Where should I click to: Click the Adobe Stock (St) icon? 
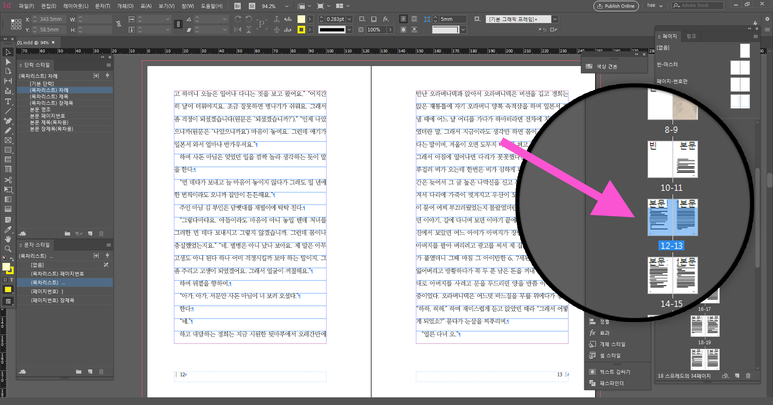pyautogui.click(x=252, y=6)
